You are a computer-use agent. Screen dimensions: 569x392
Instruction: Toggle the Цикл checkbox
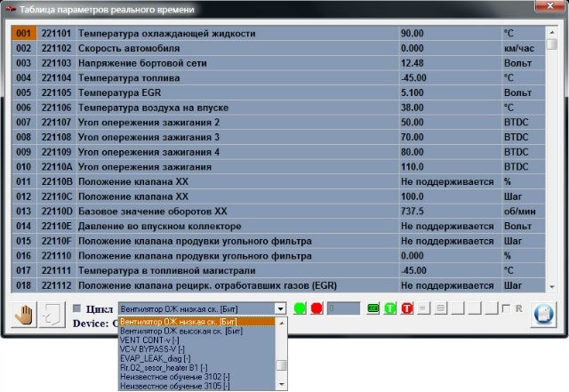(78, 308)
